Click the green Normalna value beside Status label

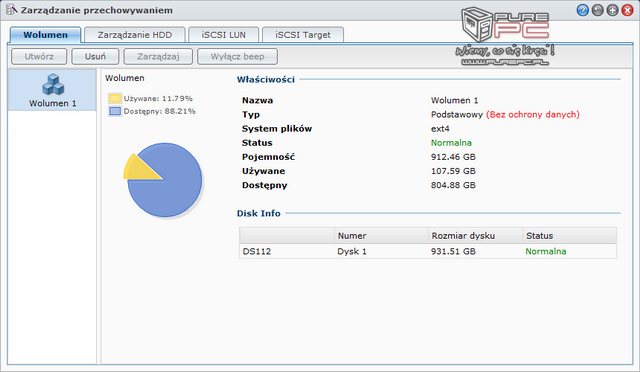451,143
